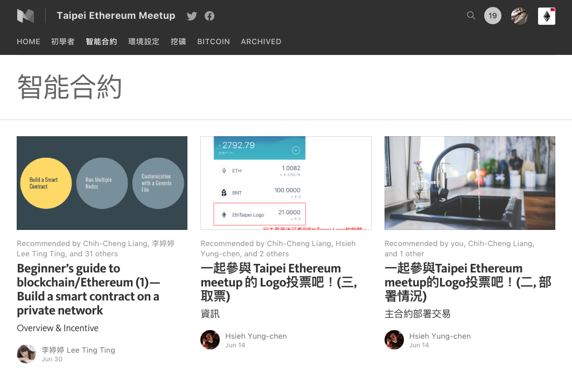The image size is (572, 392).
Task: Click the Taipei Ethereum Meetup title
Action: click(116, 15)
